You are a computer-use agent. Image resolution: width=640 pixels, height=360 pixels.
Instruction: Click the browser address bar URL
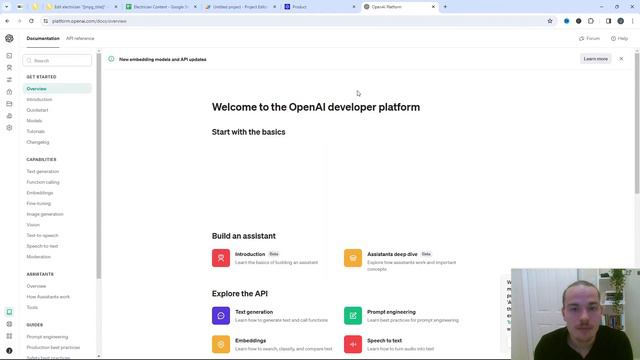(89, 21)
